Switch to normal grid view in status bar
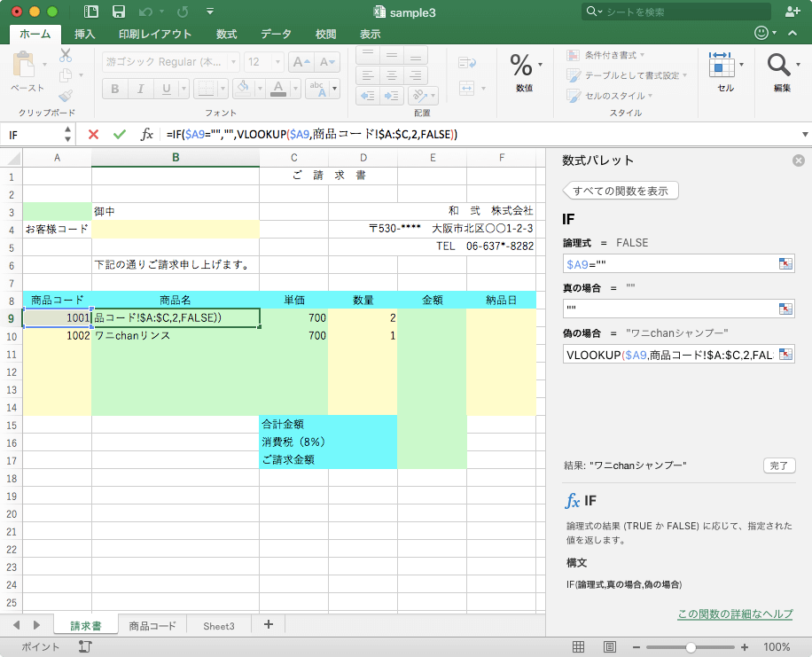This screenshot has width=812, height=657. (x=579, y=646)
